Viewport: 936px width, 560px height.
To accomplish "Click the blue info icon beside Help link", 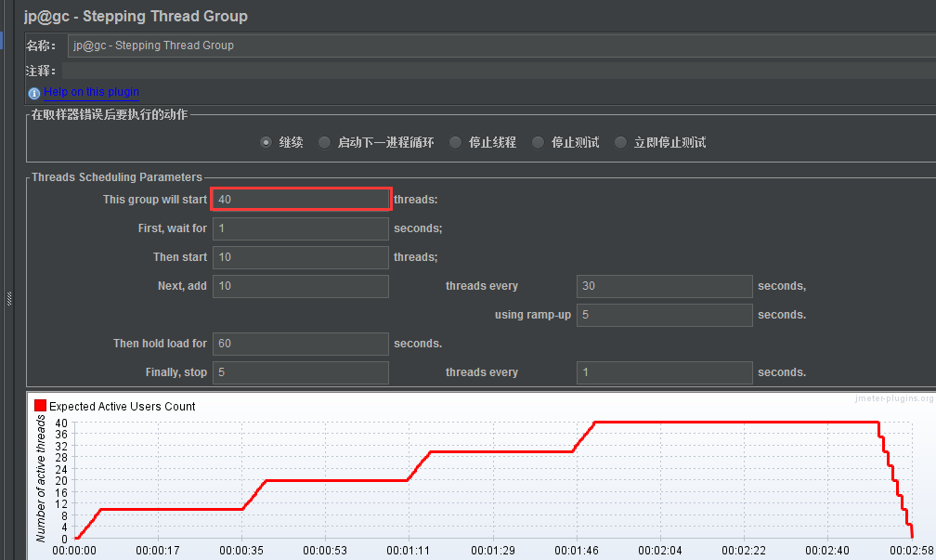I will 34,92.
